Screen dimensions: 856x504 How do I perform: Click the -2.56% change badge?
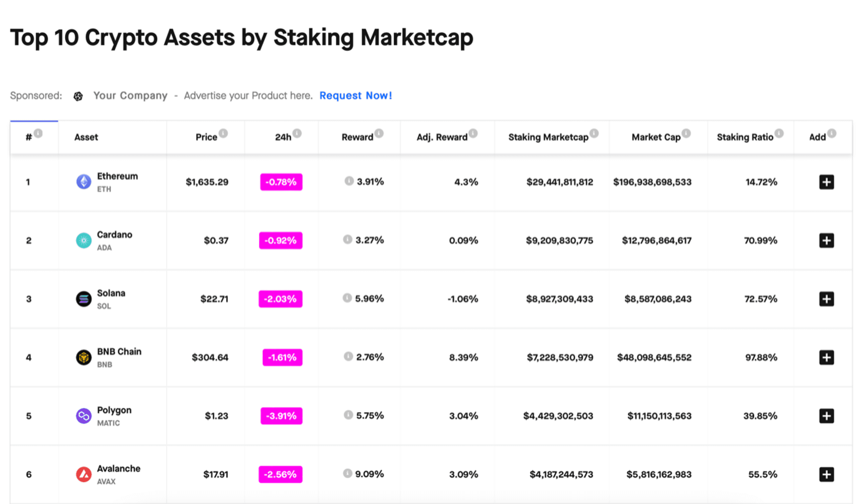click(x=281, y=474)
